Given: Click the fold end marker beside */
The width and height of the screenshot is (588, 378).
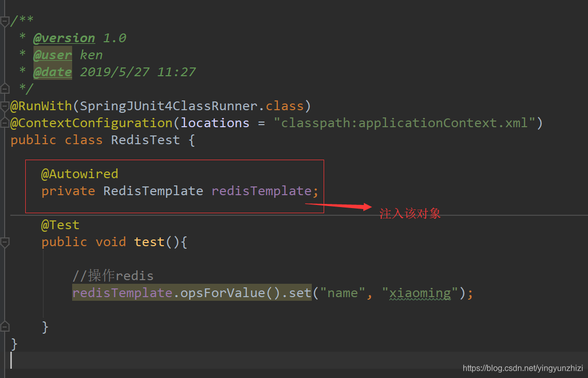Looking at the screenshot, I should pyautogui.click(x=5, y=89).
